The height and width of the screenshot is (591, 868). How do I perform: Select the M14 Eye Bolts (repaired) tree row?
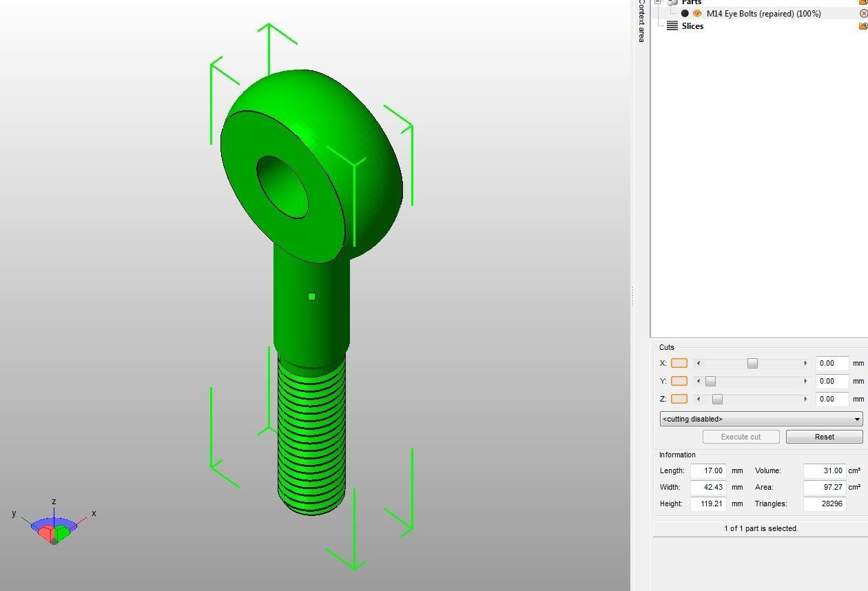[760, 13]
